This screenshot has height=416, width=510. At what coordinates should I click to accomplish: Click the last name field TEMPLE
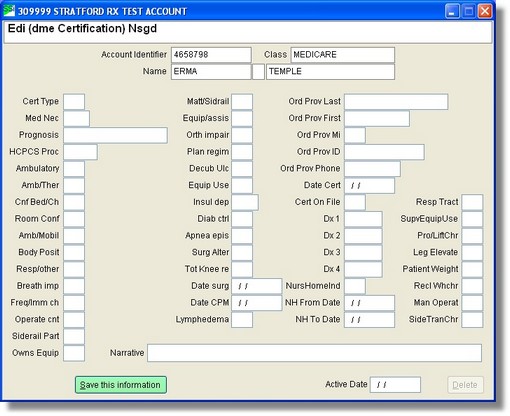(330, 72)
